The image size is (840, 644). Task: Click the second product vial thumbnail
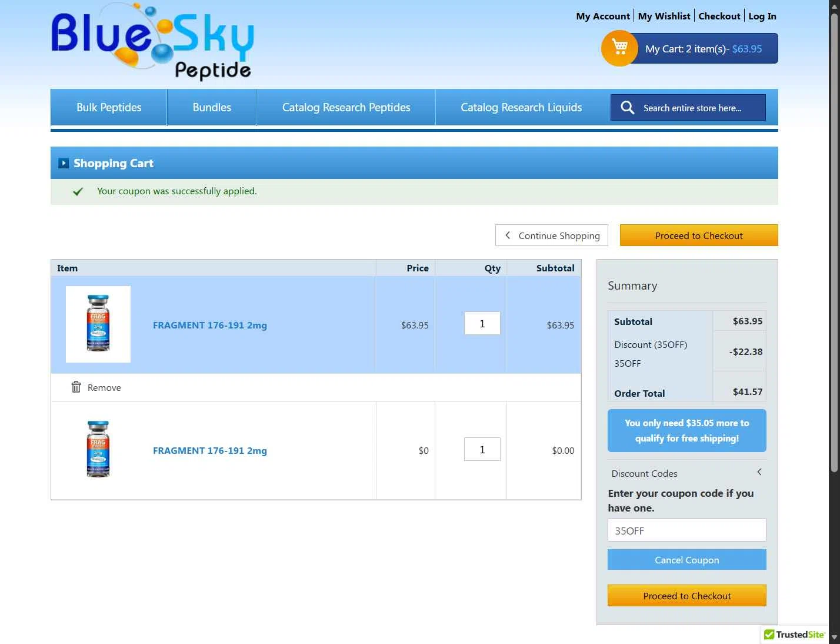[x=98, y=449]
